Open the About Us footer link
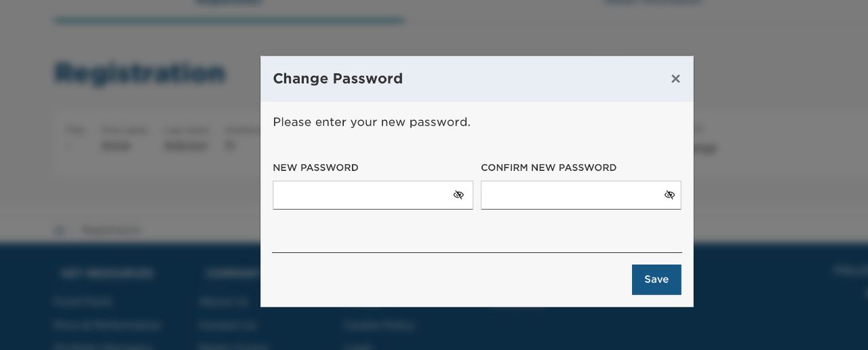 coord(224,302)
